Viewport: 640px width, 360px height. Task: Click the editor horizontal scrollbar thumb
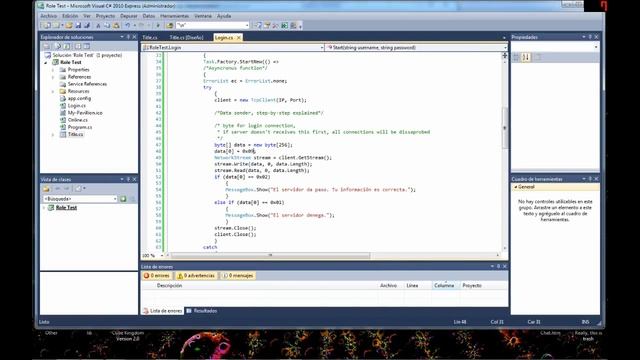pyautogui.click(x=270, y=256)
